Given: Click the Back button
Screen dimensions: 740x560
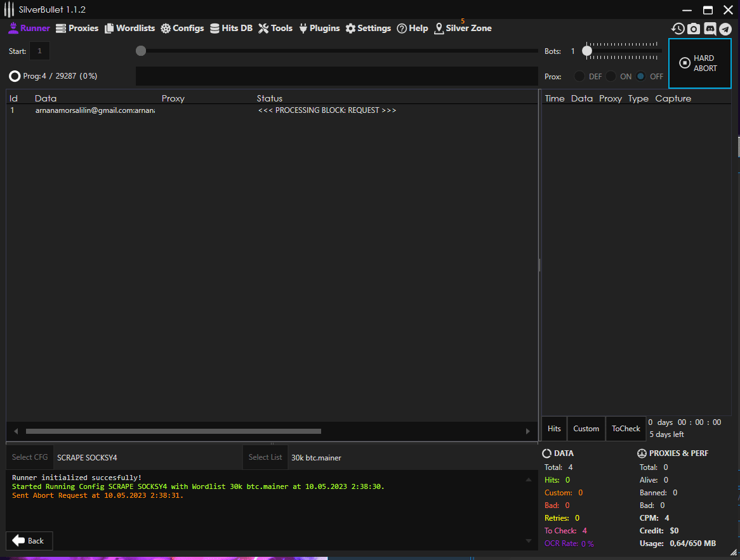Looking at the screenshot, I should click(x=29, y=540).
